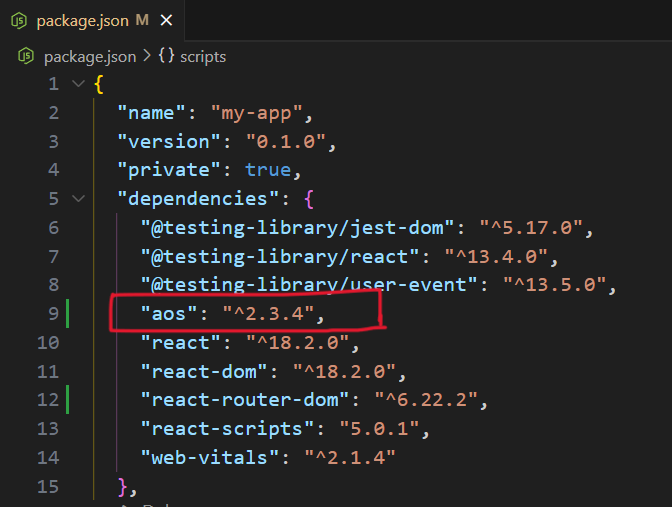Screen dimensions: 672x507
Task: Click the "^13.4.0" version value
Action: pyautogui.click(x=496, y=257)
